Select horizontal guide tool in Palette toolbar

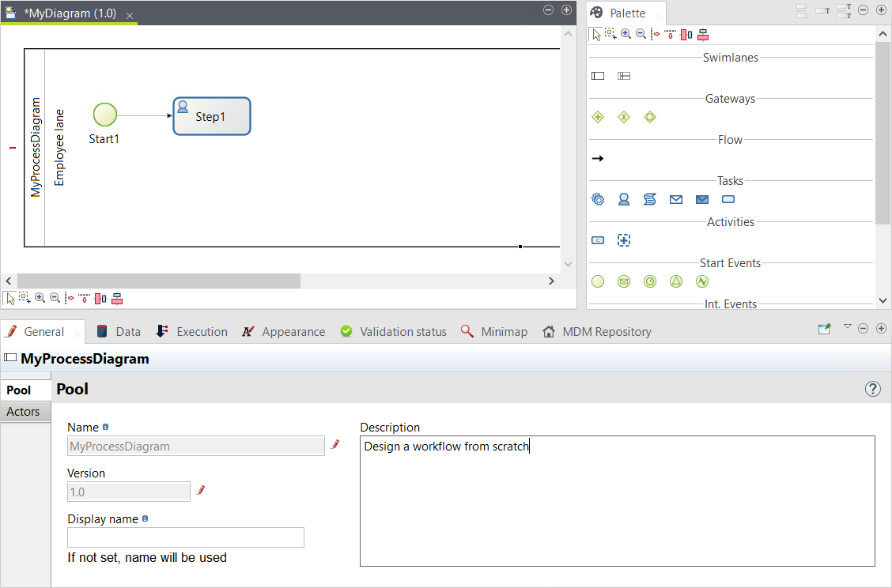(x=670, y=34)
